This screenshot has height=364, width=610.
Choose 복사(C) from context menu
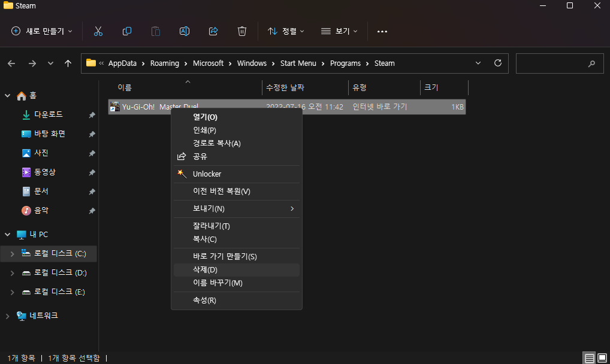pyautogui.click(x=237, y=239)
